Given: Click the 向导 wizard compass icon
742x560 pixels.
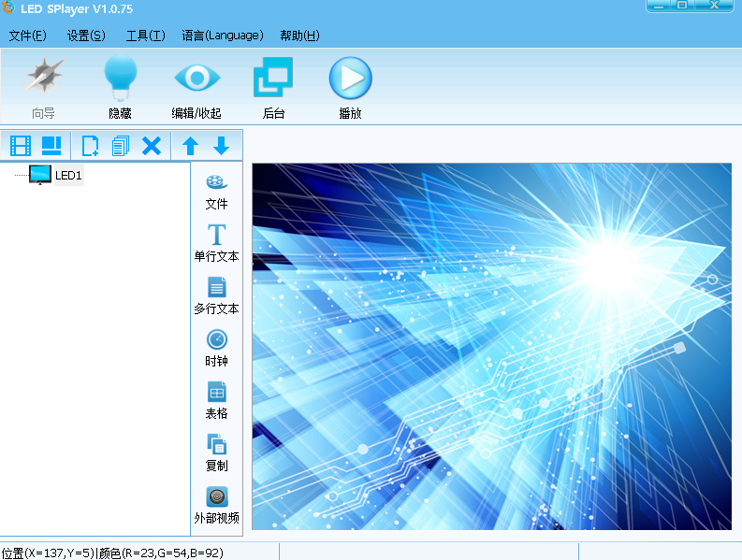Looking at the screenshot, I should click(x=43, y=79).
